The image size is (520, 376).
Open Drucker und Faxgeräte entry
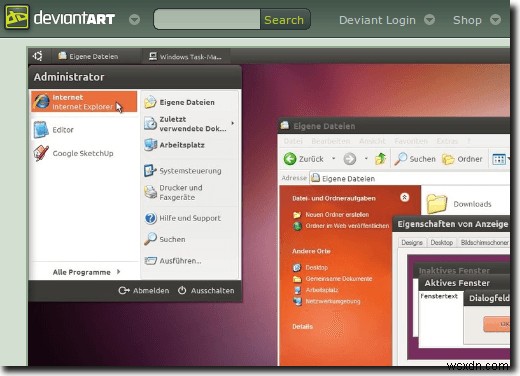tap(173, 192)
